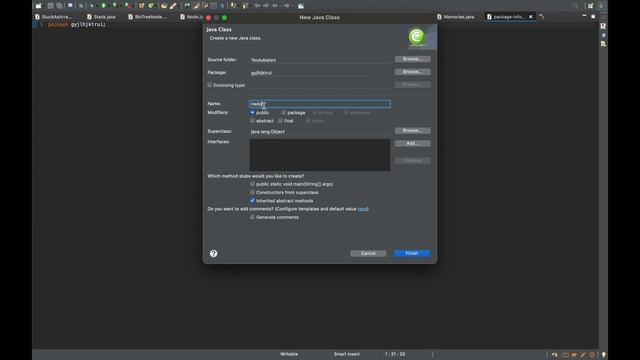Viewport: 640px width, 360px height.
Task: Click the Smart Insert status bar entry
Action: tap(347, 354)
